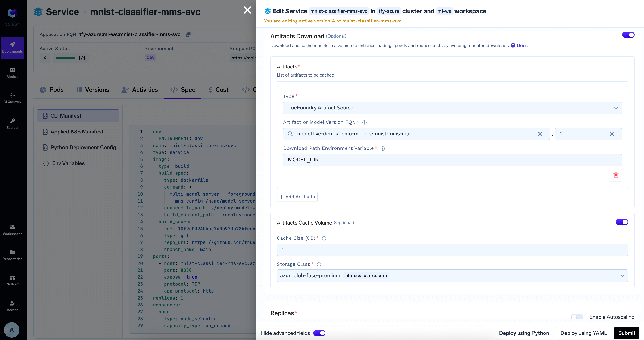Switch to the Cost tab
Viewport: 644px width, 340px height.
point(219,90)
